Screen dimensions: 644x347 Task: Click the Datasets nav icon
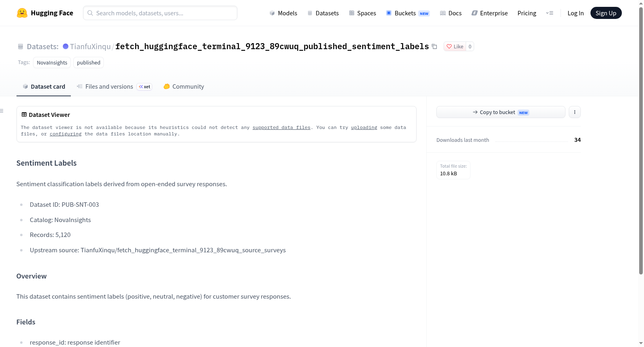coord(310,13)
